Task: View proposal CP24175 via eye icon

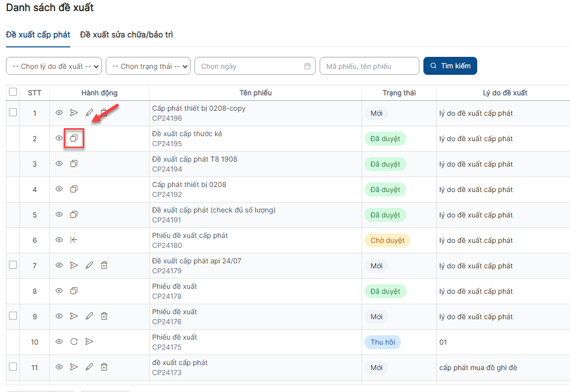Action: [x=59, y=342]
